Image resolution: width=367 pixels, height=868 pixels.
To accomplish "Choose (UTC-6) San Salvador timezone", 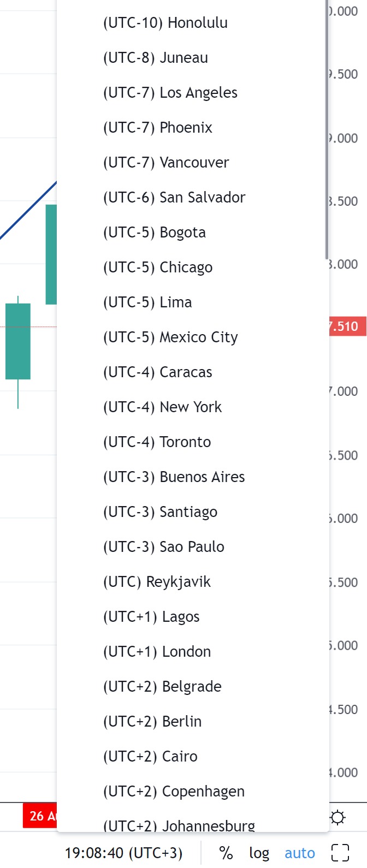I will (x=174, y=197).
